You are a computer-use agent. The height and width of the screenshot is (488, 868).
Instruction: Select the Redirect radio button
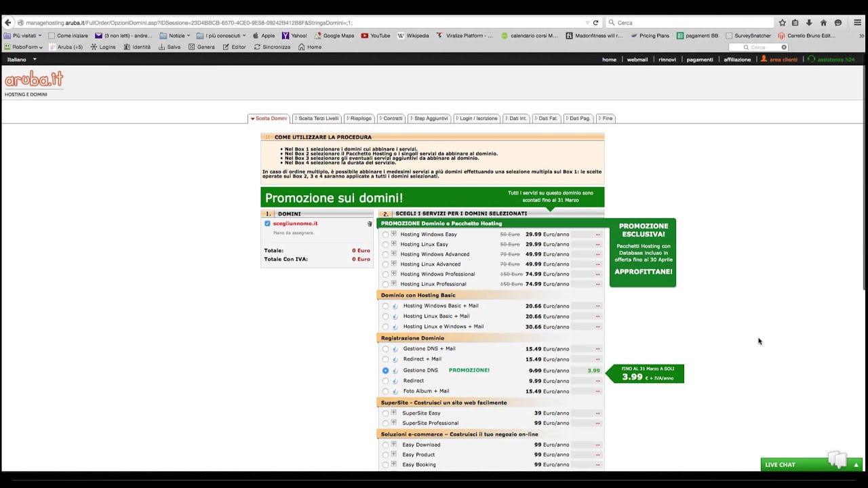click(386, 381)
